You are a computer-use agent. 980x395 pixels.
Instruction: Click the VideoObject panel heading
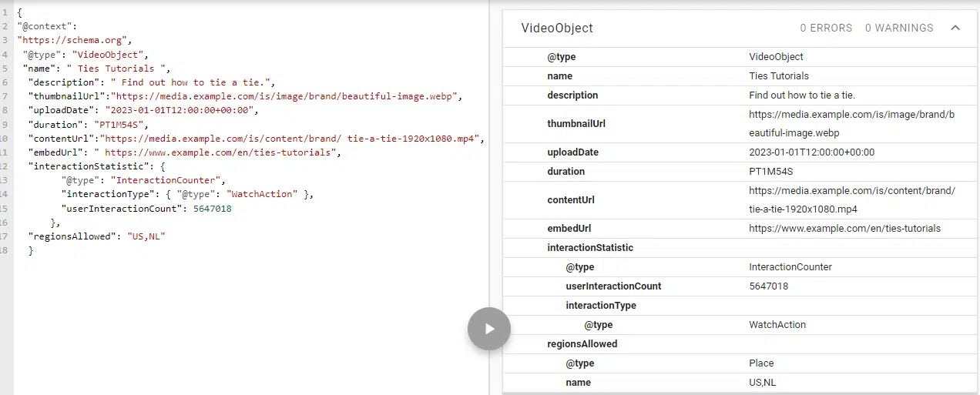[x=557, y=28]
